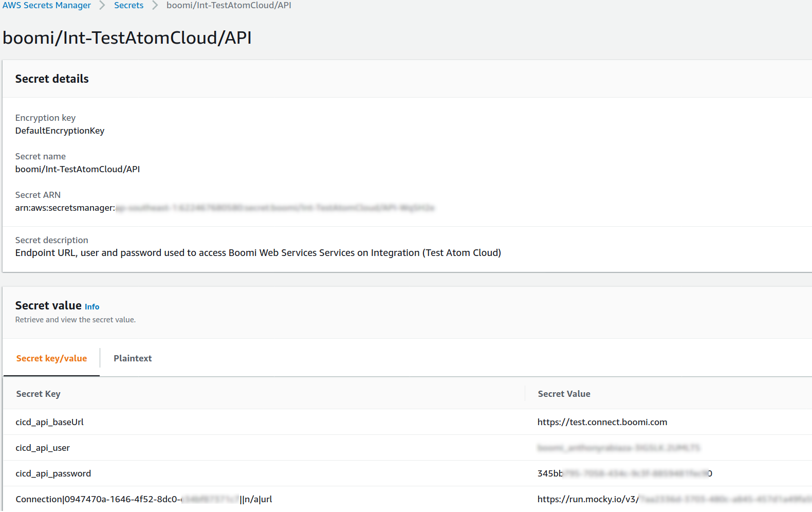
Task: Click the Encryption key label
Action: coord(45,118)
